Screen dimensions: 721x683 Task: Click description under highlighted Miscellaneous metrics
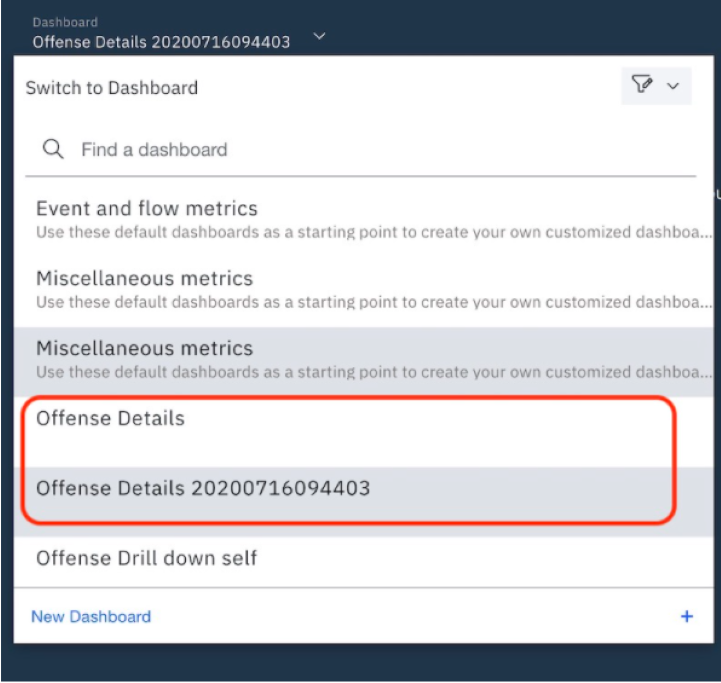click(x=370, y=372)
